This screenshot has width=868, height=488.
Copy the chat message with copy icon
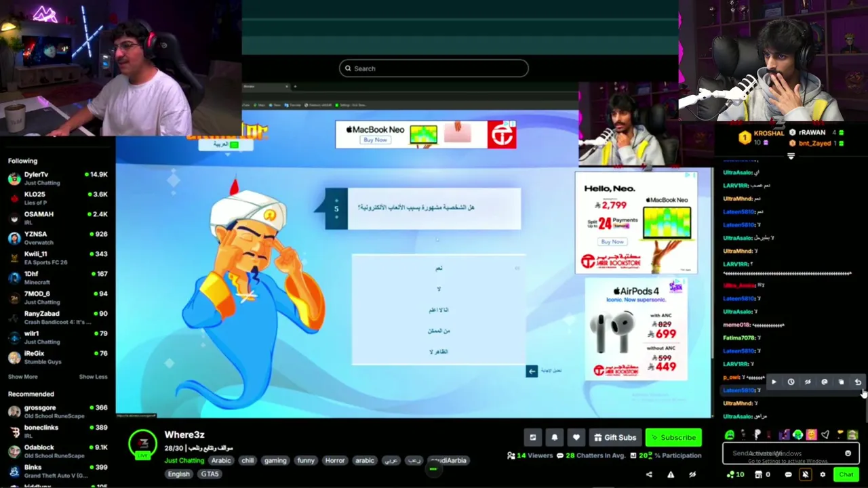[x=842, y=382]
